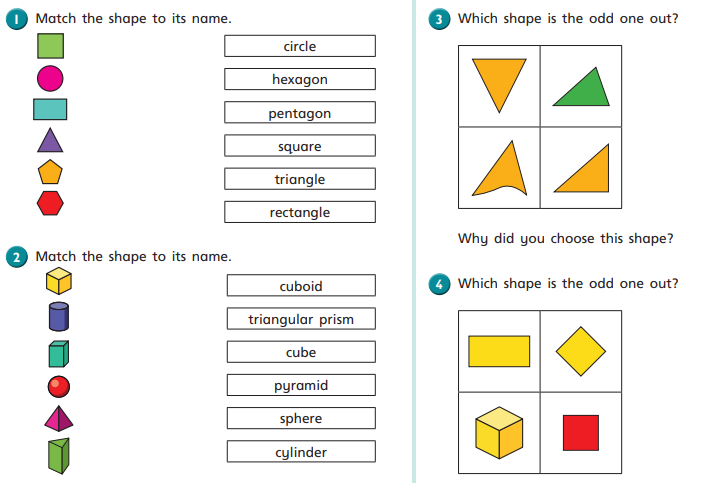Click the orange pentagon shape
Image resolution: width=717 pixels, height=483 pixels.
(50, 172)
